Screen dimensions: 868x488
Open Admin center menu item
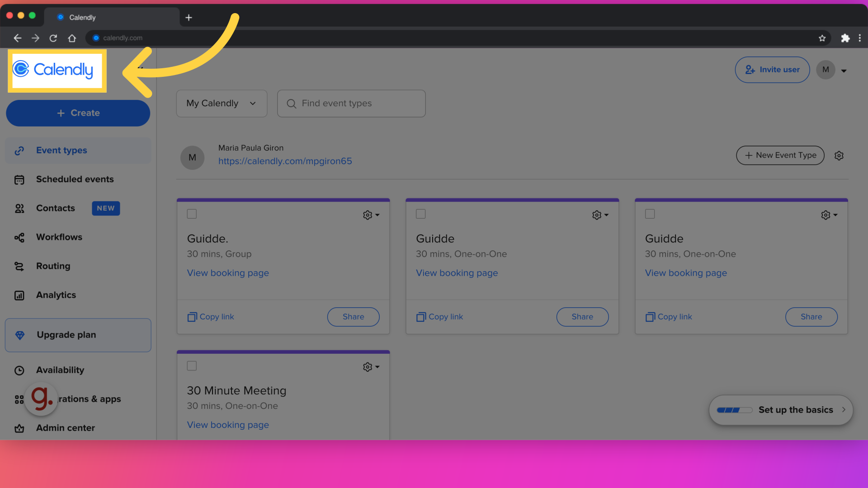(x=65, y=428)
